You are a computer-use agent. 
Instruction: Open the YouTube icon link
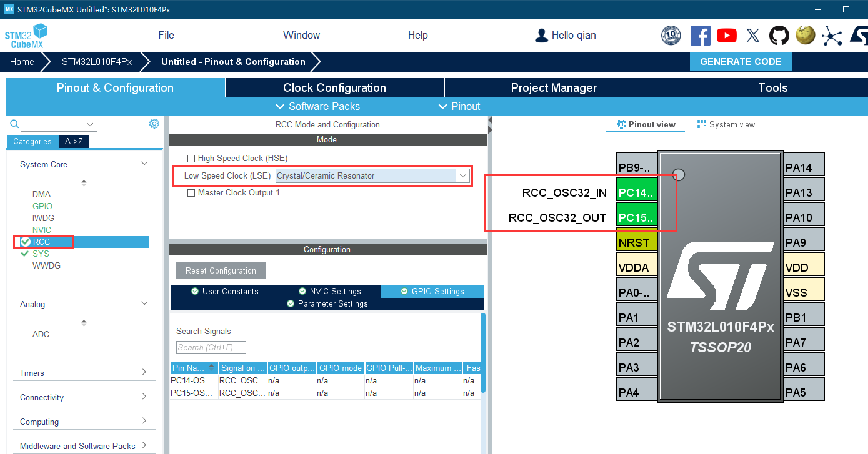pos(726,36)
